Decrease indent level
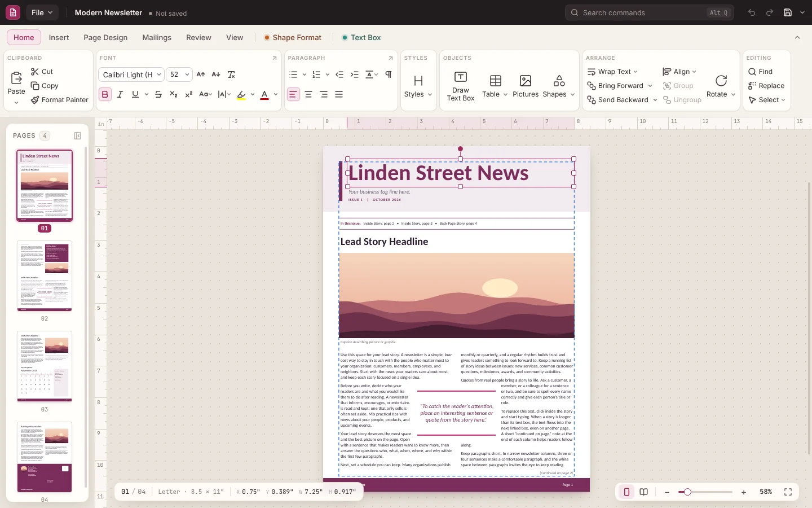Image resolution: width=812 pixels, height=508 pixels. coord(339,75)
